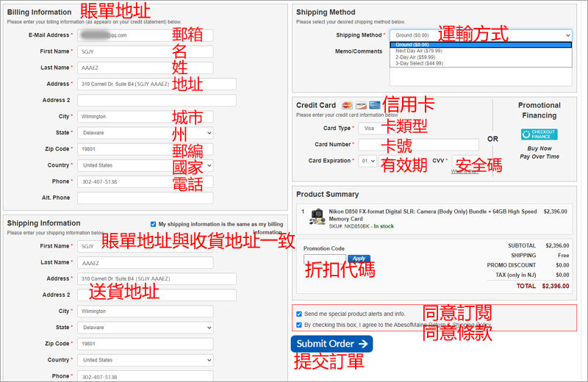588x382 pixels.
Task: Uncheck shipping same as billing checkbox
Action: 153,224
